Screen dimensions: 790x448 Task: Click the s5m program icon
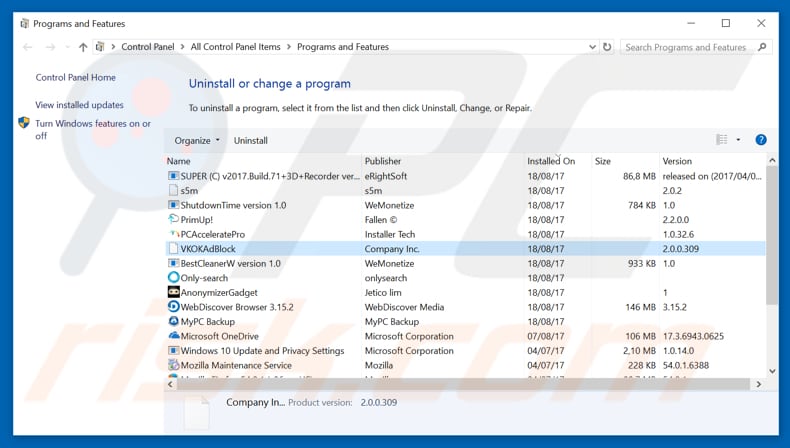pos(173,190)
